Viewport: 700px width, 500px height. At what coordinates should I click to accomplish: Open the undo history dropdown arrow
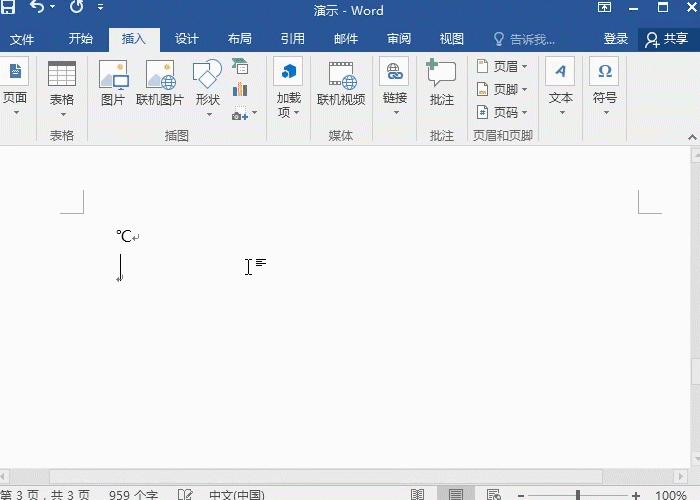(x=53, y=7)
